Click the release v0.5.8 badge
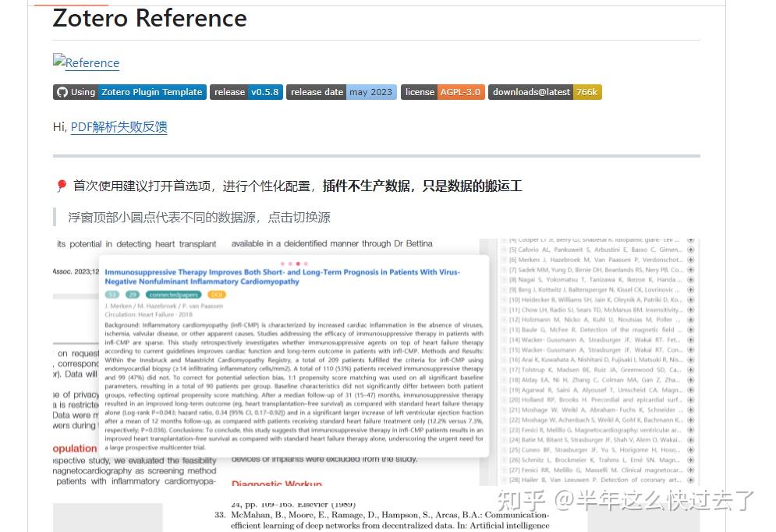This screenshot has width=776, height=532. pos(246,91)
